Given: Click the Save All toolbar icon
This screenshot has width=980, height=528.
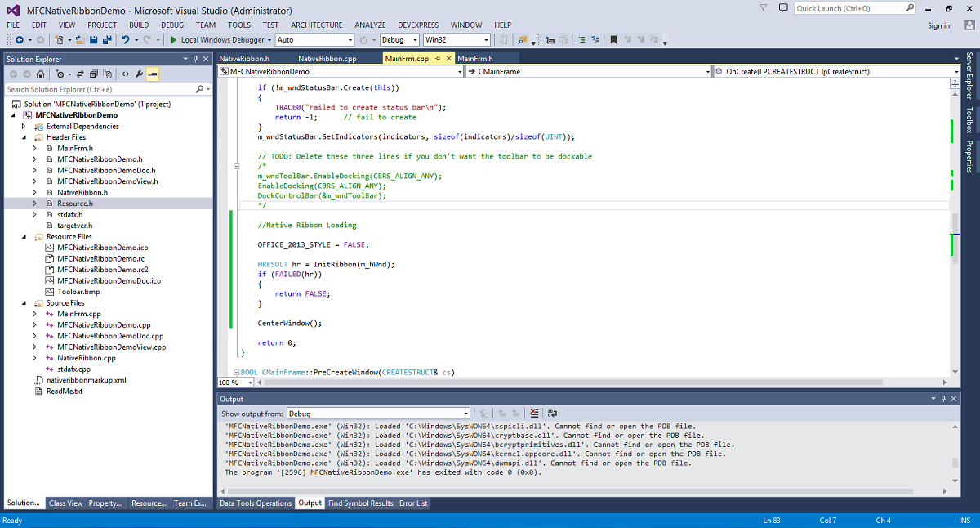Looking at the screenshot, I should click(x=106, y=39).
